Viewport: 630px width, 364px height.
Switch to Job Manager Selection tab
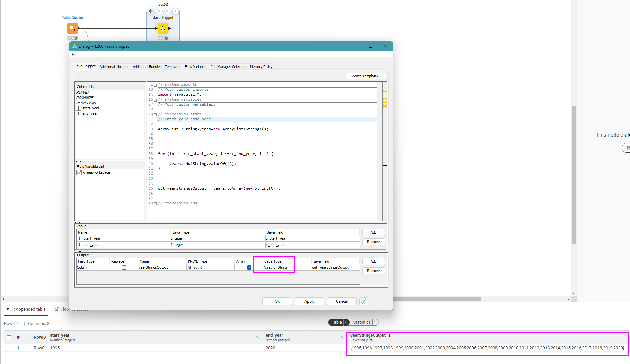click(228, 67)
